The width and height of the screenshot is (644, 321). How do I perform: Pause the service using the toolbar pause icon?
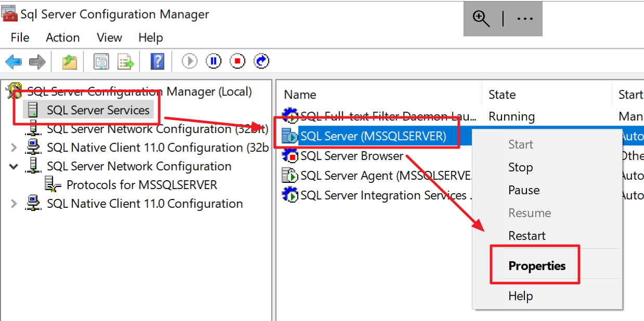213,61
